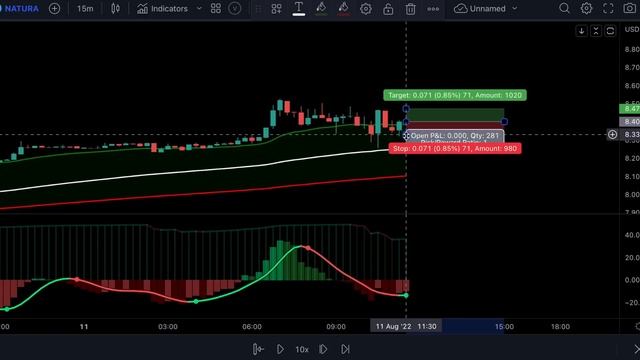Click the circled down-arrow icon in the top toolbar
640x360 pixels.
235,9
